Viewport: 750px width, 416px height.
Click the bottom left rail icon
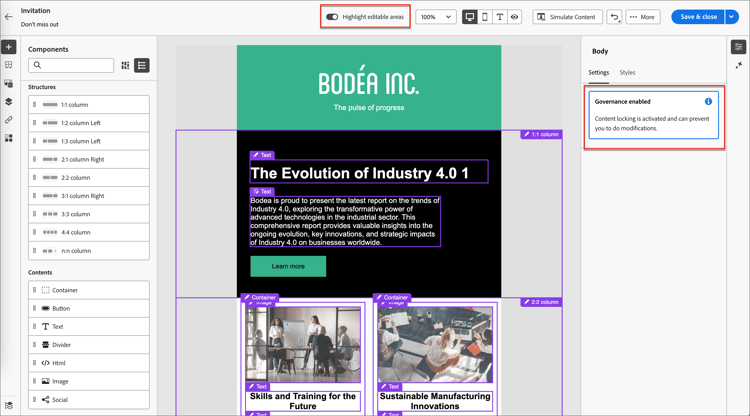(9, 405)
